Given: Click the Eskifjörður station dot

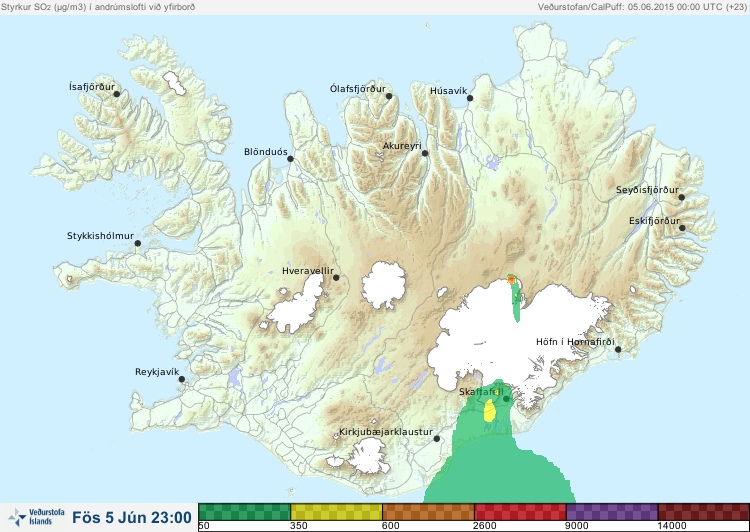Looking at the screenshot, I should 682,228.
